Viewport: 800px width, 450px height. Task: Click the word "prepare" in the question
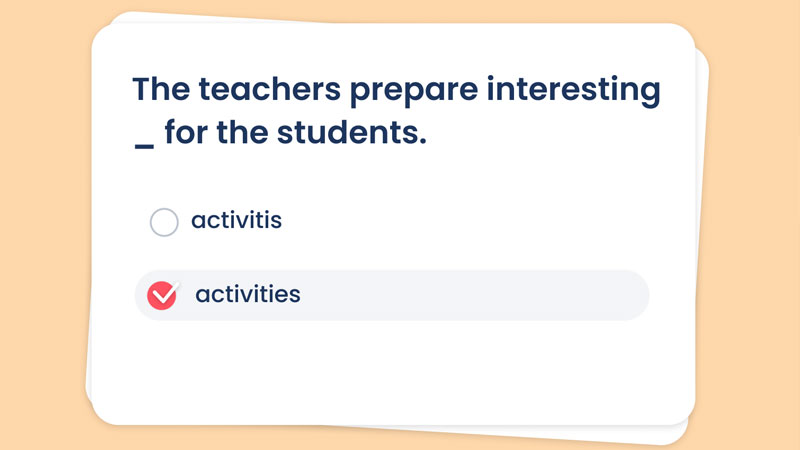pyautogui.click(x=414, y=90)
